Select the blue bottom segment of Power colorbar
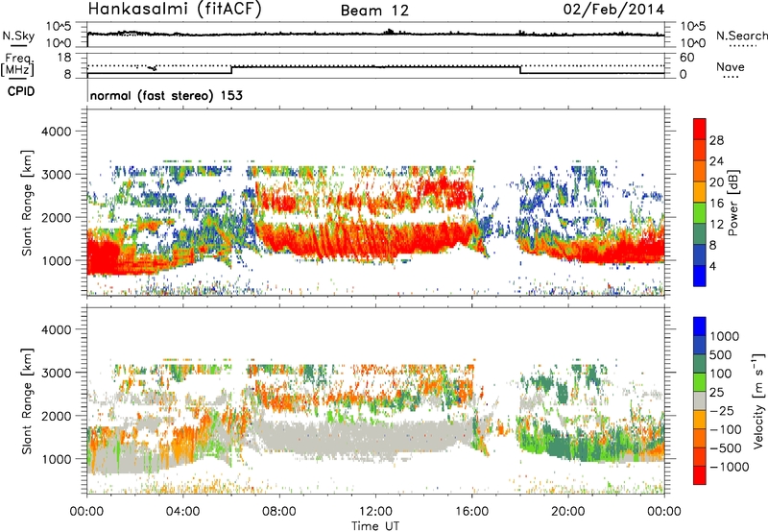 (700, 276)
